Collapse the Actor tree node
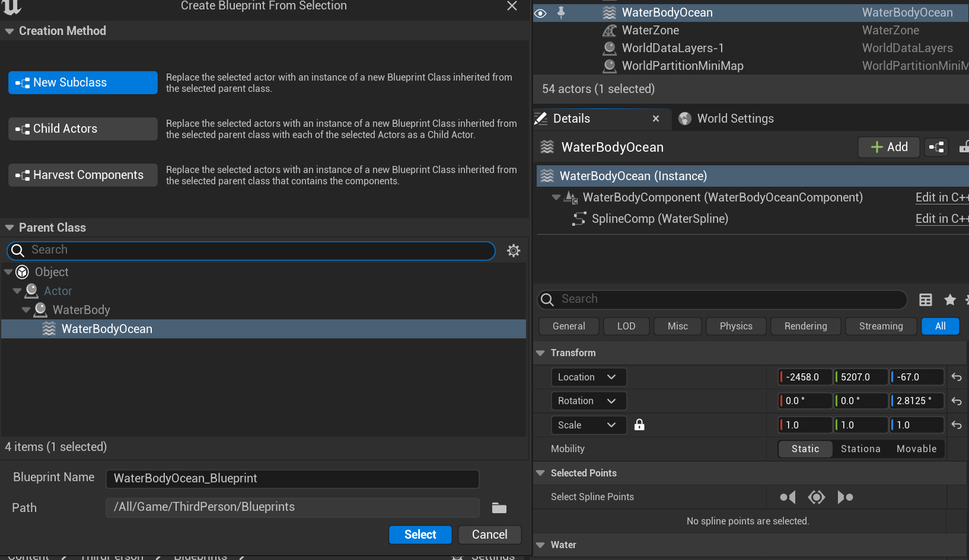 17,291
